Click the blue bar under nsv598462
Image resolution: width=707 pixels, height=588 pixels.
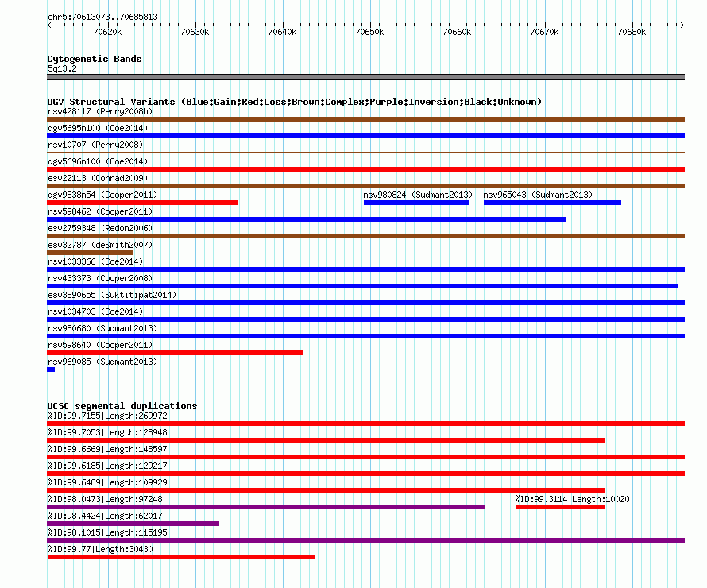[x=306, y=219]
